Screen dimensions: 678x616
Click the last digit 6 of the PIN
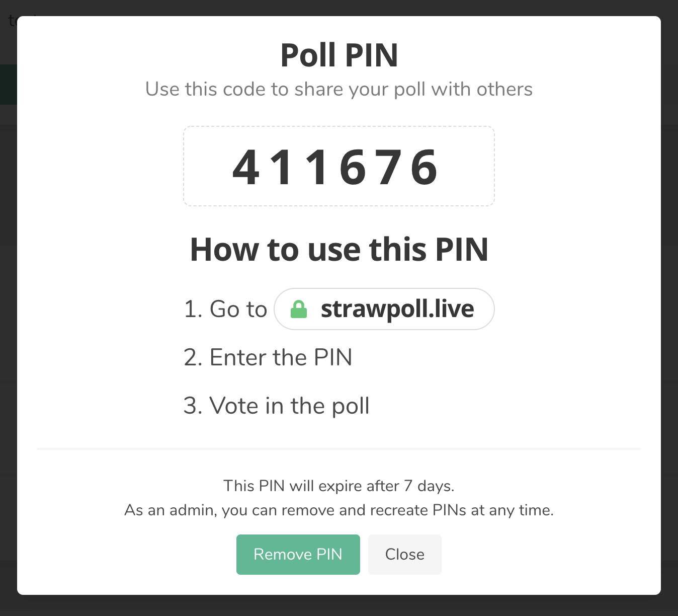click(x=425, y=167)
